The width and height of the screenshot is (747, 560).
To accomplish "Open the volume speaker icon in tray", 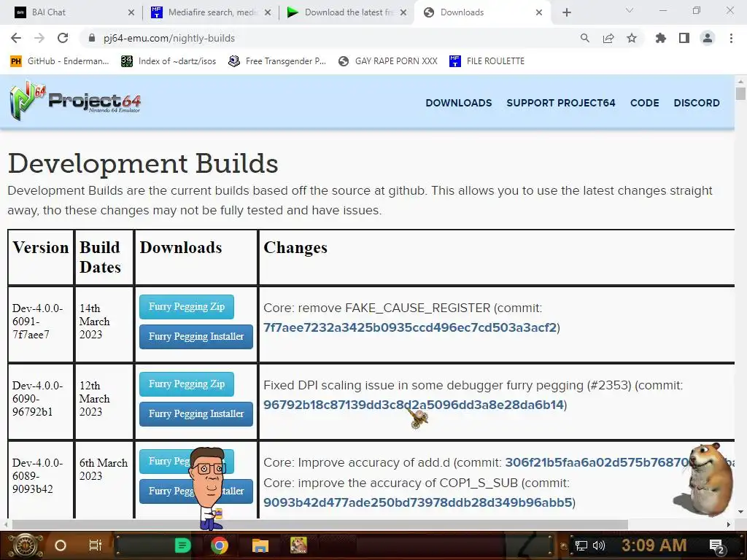I will point(598,545).
